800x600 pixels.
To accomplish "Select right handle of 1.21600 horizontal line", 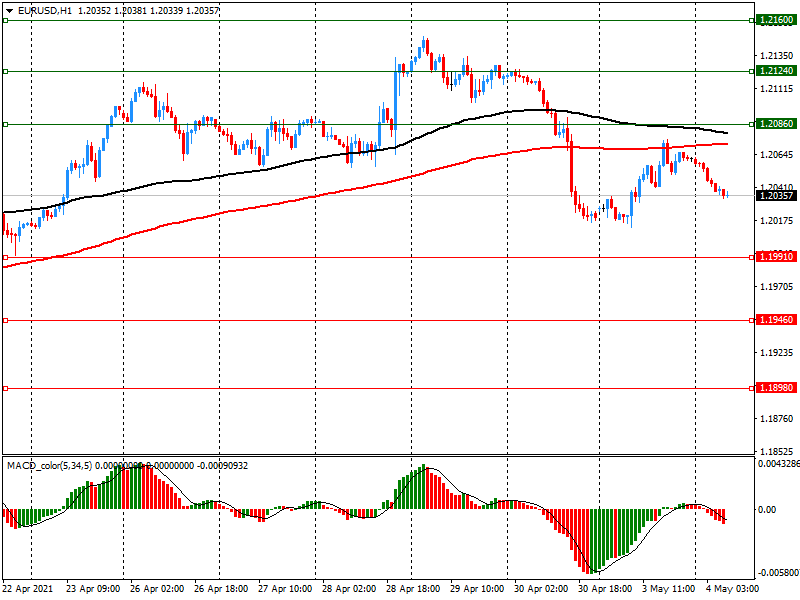I will [752, 20].
